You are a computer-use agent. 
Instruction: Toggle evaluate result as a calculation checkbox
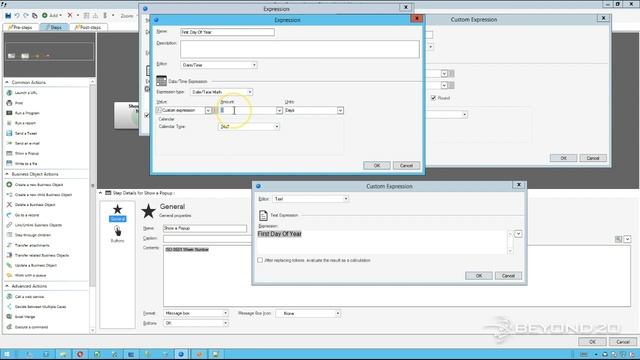coord(260,260)
